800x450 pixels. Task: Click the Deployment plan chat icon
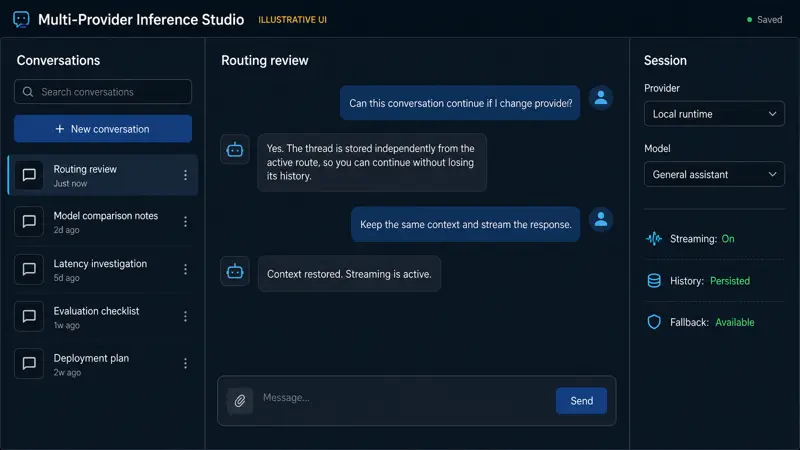click(x=29, y=363)
